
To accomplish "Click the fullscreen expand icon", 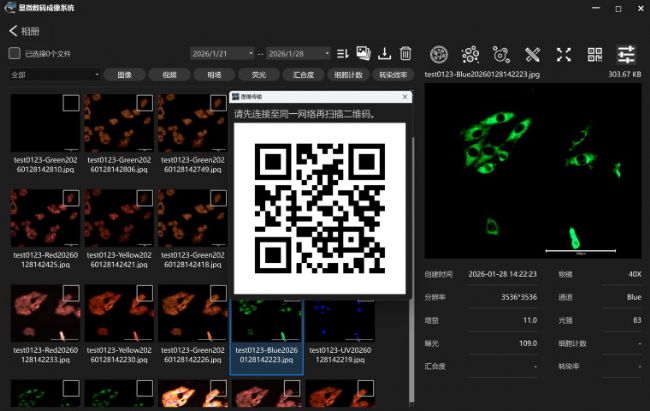I will [563, 54].
